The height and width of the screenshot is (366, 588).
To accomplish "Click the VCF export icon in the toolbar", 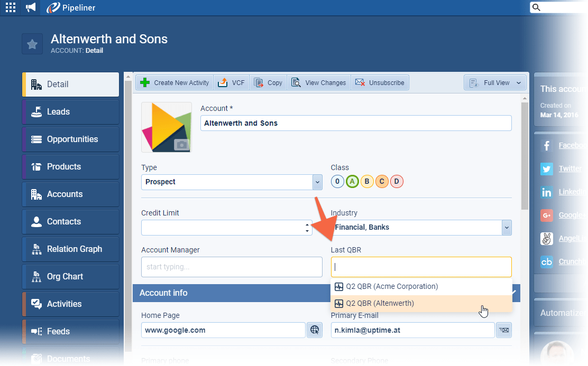I will (231, 82).
